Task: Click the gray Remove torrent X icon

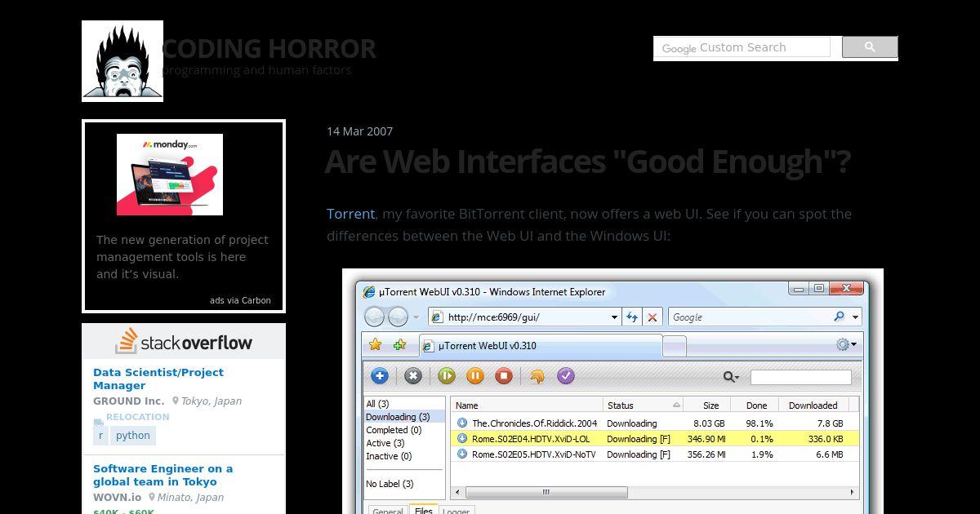Action: click(413, 375)
